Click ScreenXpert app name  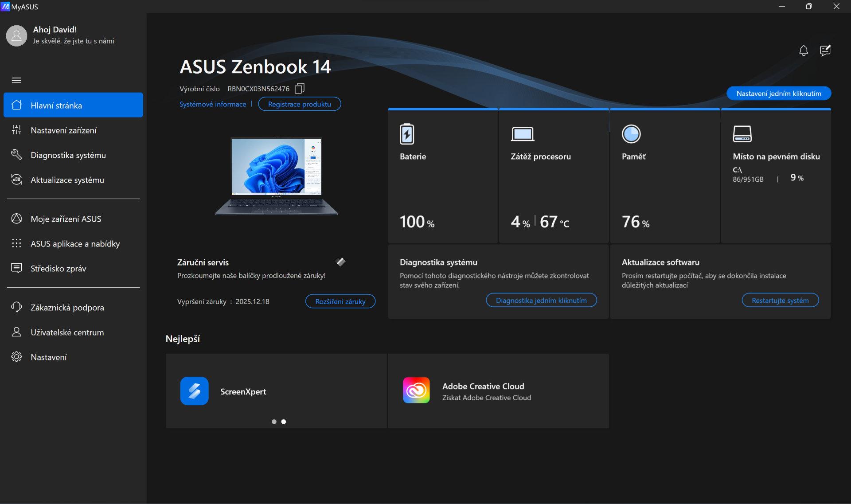click(243, 391)
